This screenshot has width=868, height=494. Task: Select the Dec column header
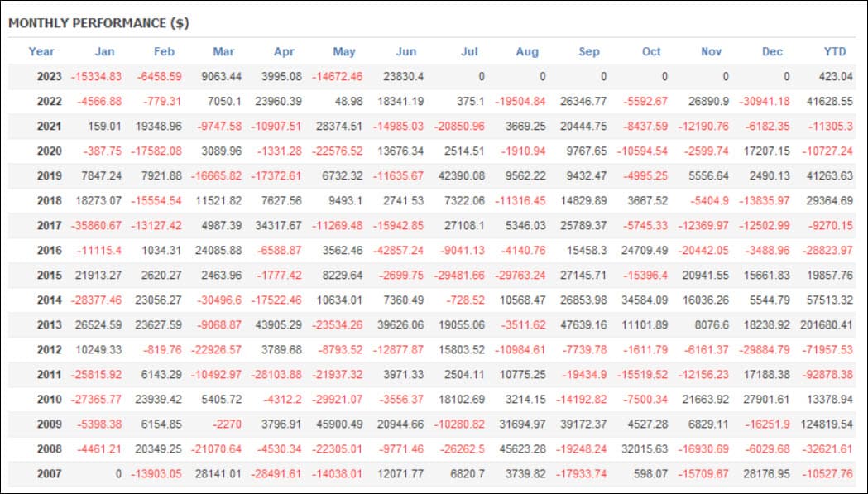(772, 51)
